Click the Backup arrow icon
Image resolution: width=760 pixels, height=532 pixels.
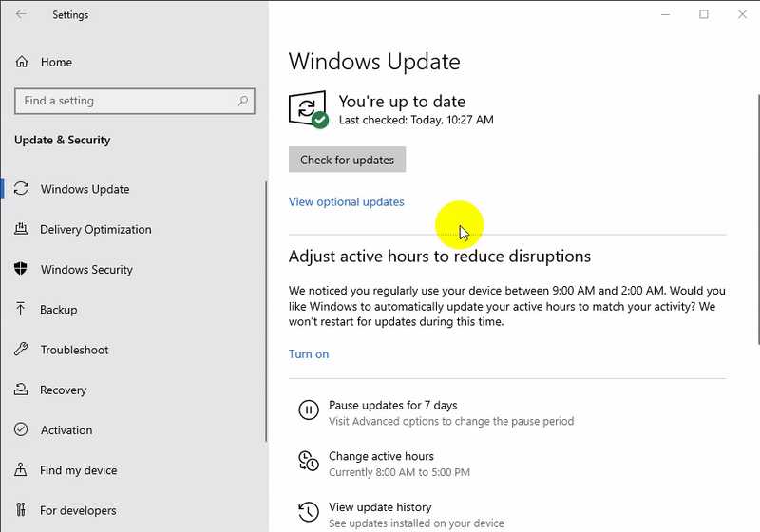21,310
